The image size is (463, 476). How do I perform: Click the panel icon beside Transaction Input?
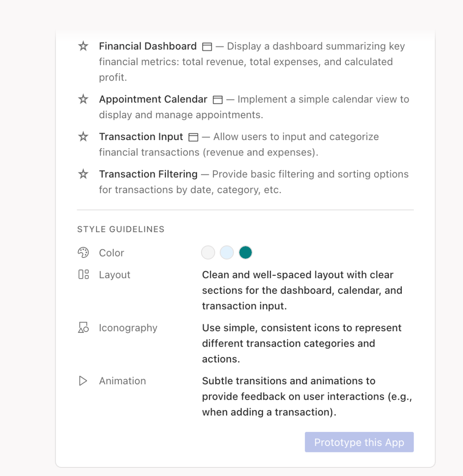coord(193,137)
